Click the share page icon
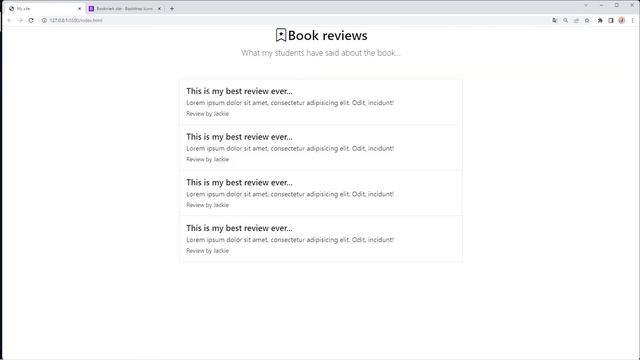The width and height of the screenshot is (640, 360). point(576,20)
